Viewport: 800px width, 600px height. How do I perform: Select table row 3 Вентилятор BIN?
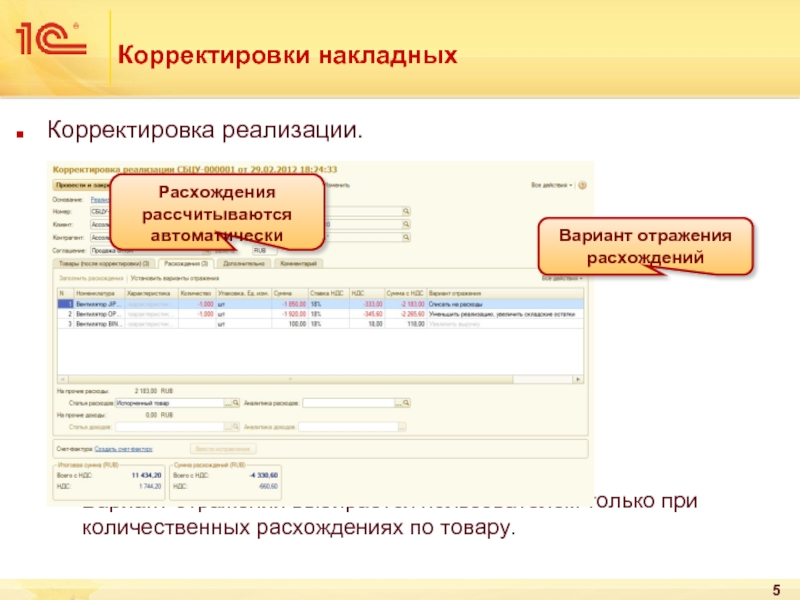(x=320, y=323)
